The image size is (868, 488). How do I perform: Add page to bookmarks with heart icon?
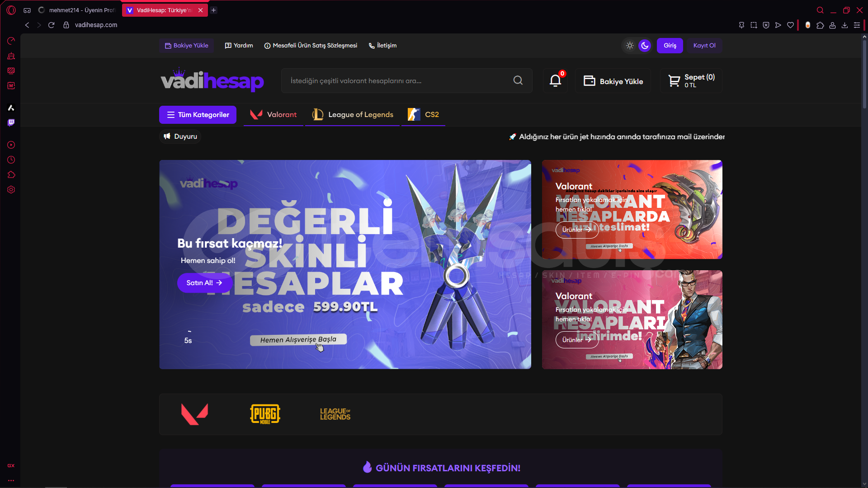[790, 25]
